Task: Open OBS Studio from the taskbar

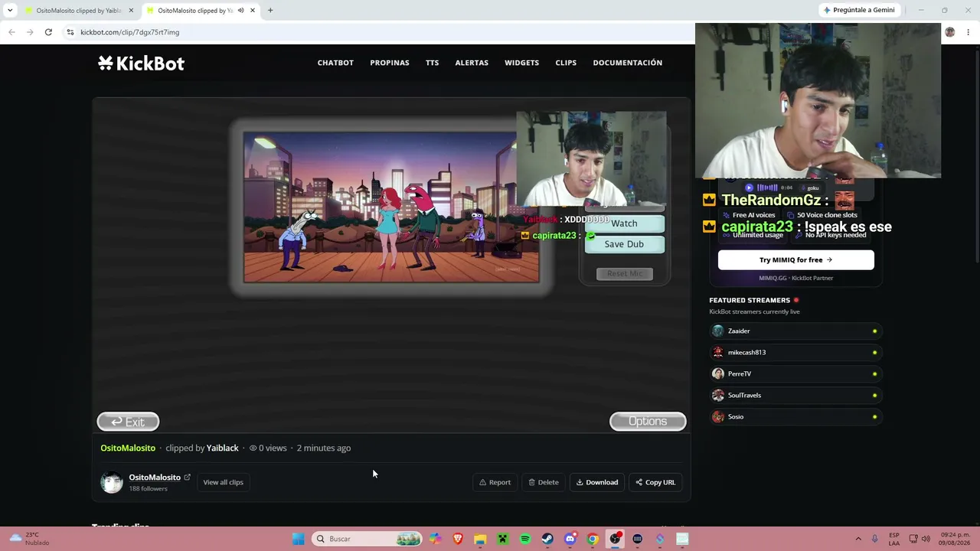Action: click(615, 539)
